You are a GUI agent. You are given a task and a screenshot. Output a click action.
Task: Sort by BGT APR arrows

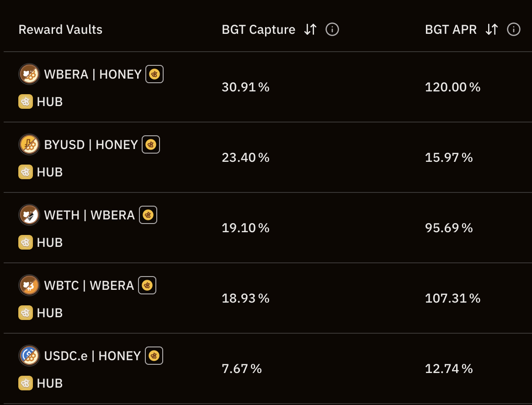point(492,30)
